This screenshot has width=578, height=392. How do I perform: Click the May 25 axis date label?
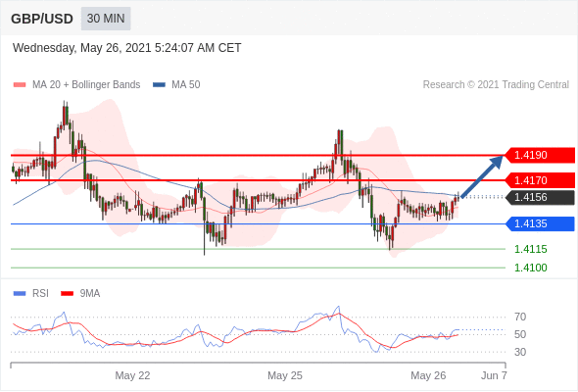click(285, 375)
